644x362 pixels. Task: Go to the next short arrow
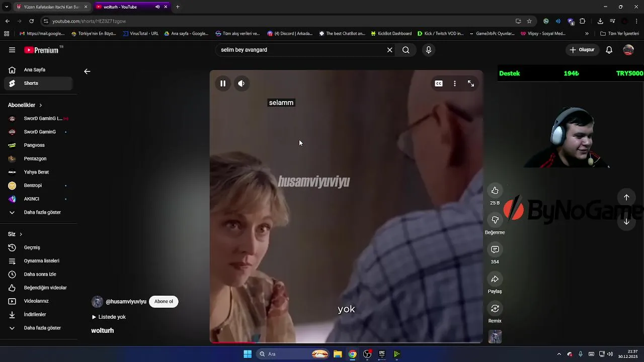[626, 222]
